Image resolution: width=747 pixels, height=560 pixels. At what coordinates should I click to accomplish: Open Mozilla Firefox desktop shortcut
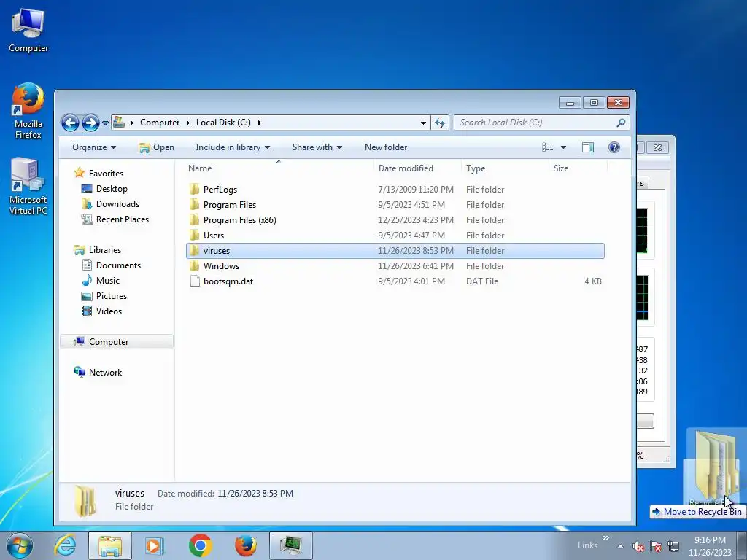(x=28, y=112)
